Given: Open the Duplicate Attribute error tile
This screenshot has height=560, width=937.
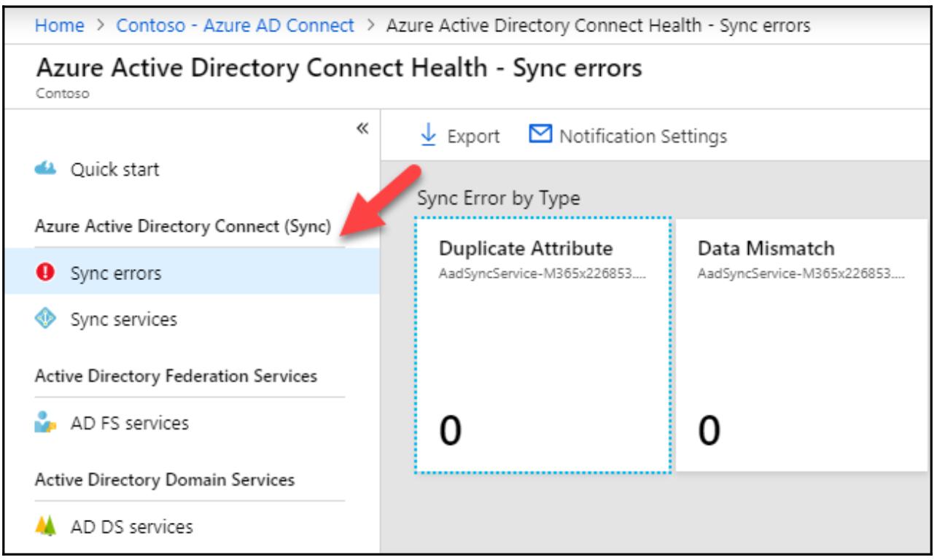Looking at the screenshot, I should click(542, 344).
